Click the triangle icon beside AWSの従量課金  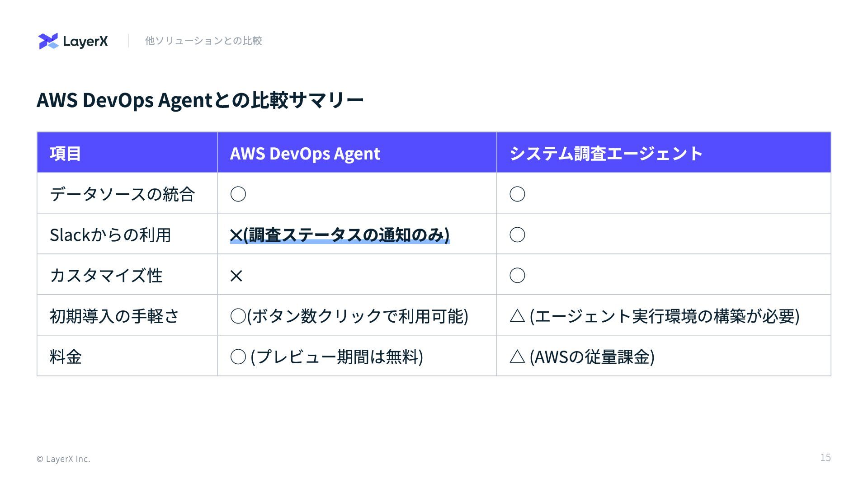pos(517,357)
